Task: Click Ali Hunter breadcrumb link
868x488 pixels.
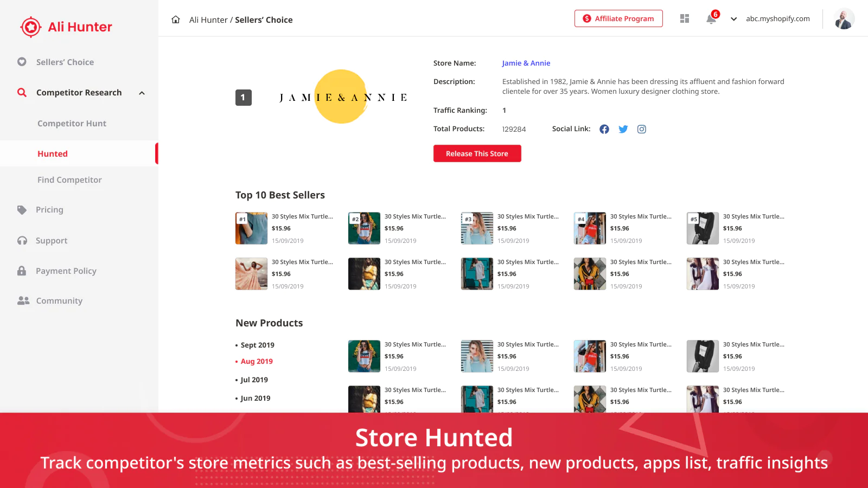Action: [208, 20]
